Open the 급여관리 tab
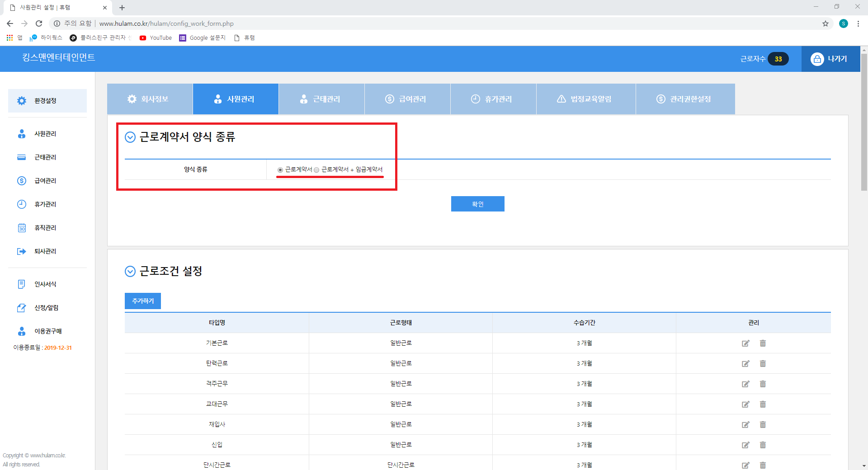 point(407,99)
